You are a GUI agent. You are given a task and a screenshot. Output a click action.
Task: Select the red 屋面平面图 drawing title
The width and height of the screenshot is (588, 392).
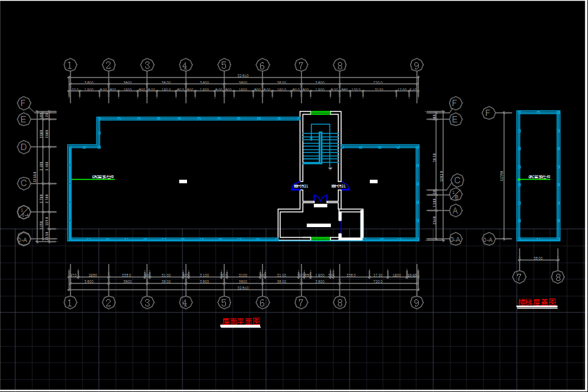click(241, 321)
